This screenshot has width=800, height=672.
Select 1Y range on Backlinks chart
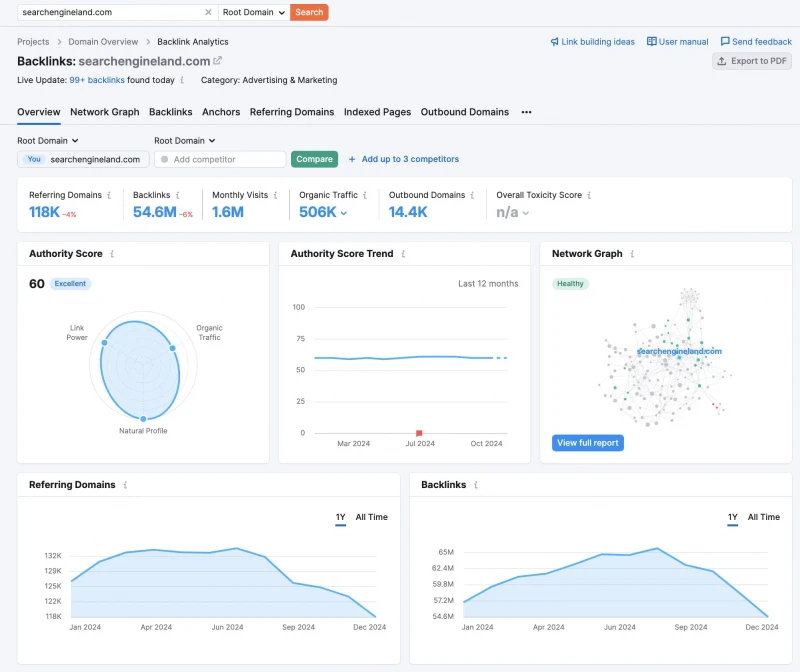[733, 517]
